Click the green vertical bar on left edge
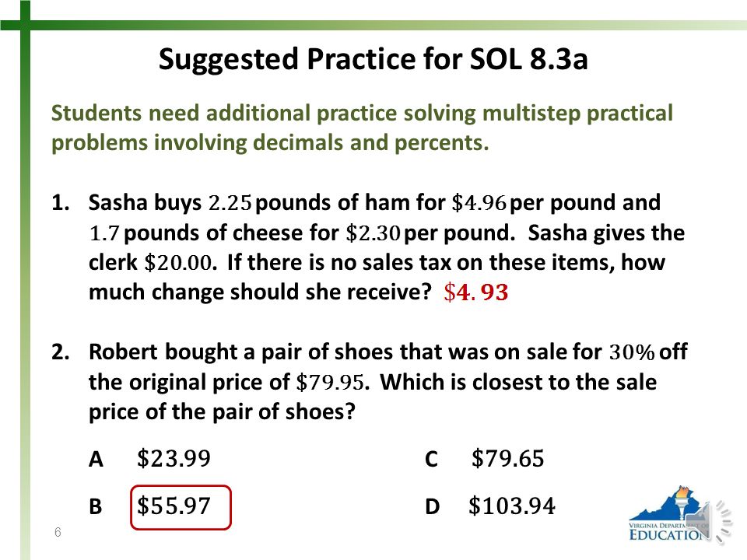Screen dimensions: 747x560 click(24, 280)
